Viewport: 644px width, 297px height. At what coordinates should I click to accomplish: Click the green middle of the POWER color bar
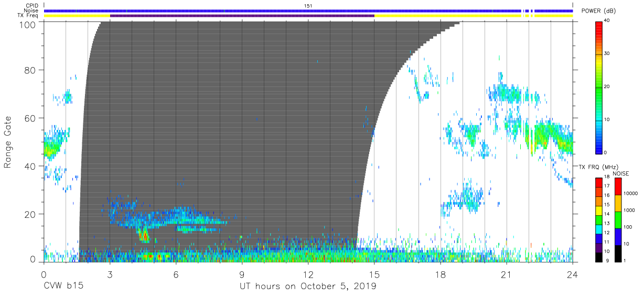[x=598, y=87]
